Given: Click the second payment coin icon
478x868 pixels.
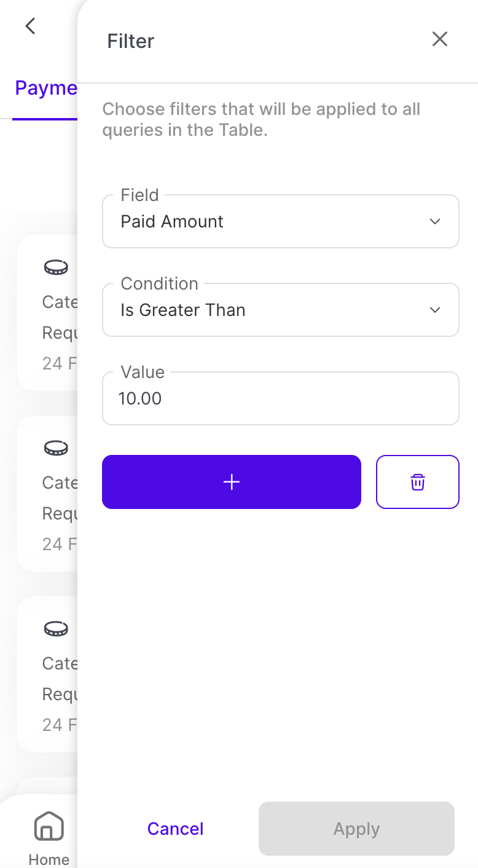Looking at the screenshot, I should tap(56, 448).
